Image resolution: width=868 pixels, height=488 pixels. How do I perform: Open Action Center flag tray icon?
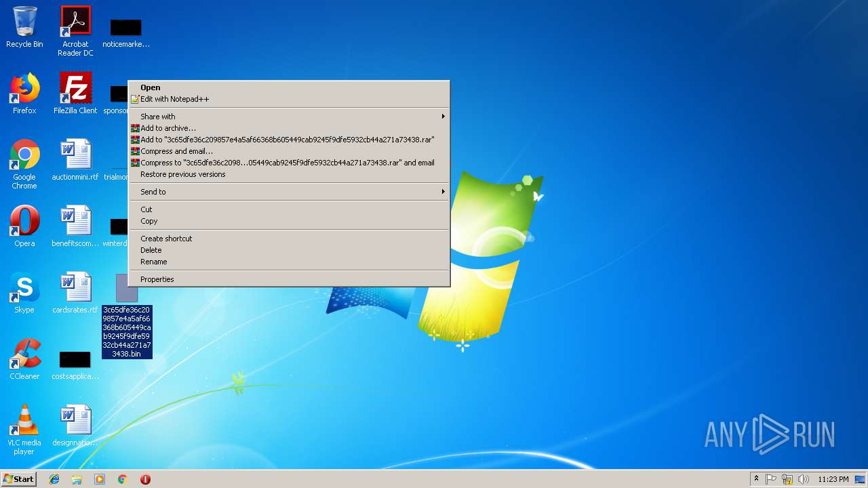pyautogui.click(x=771, y=479)
